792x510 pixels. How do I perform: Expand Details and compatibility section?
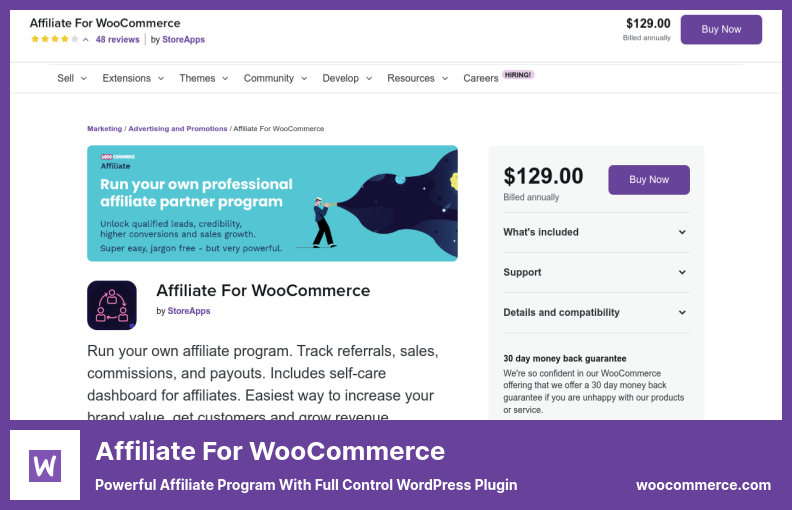click(596, 312)
